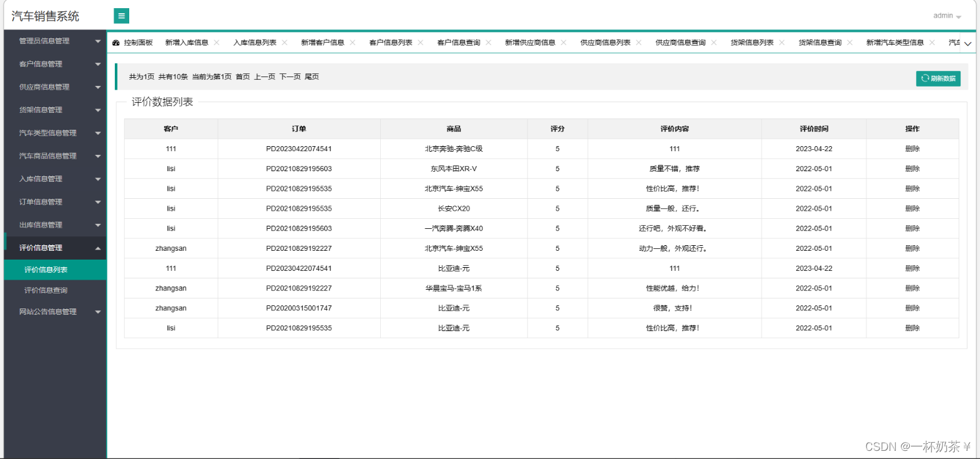Image resolution: width=980 pixels, height=459 pixels.
Task: Expand 货架信息管理 sidebar menu
Action: (55, 110)
